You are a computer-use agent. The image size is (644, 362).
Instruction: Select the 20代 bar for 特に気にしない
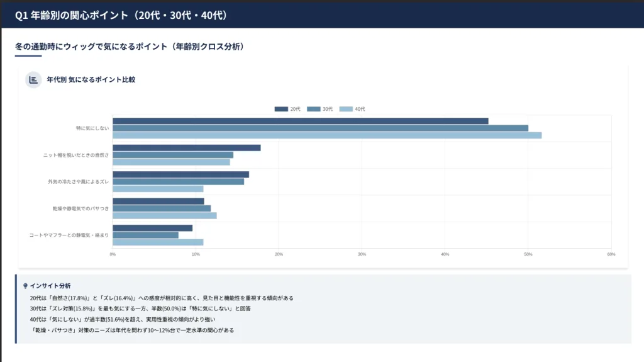300,121
